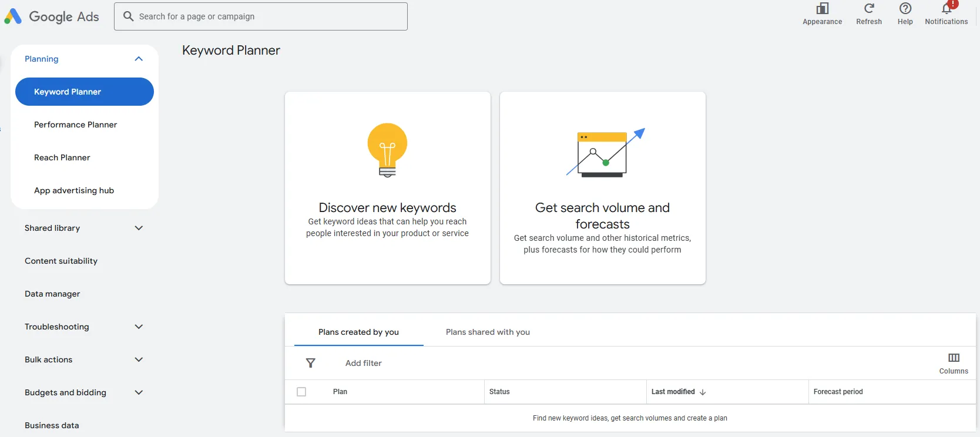Click the Forecast period column header
The image size is (980, 437).
point(838,392)
